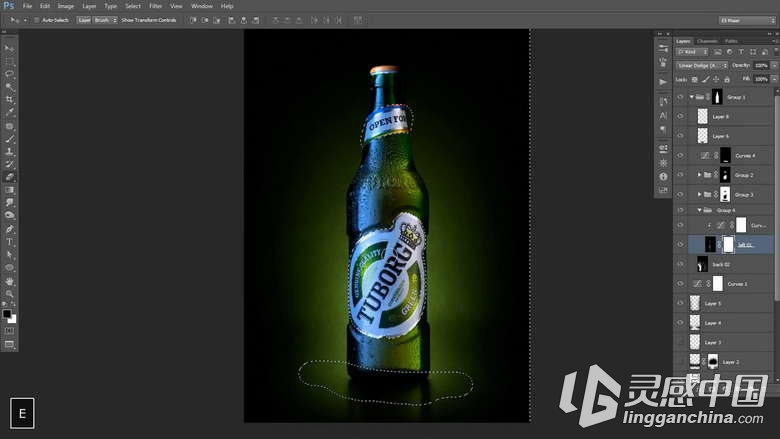
Task: Toggle visibility of Curves 1 layer
Action: [x=680, y=283]
